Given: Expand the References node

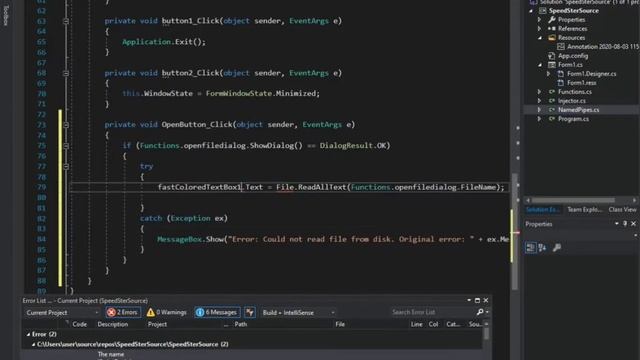Looking at the screenshot, I should coord(540,29).
